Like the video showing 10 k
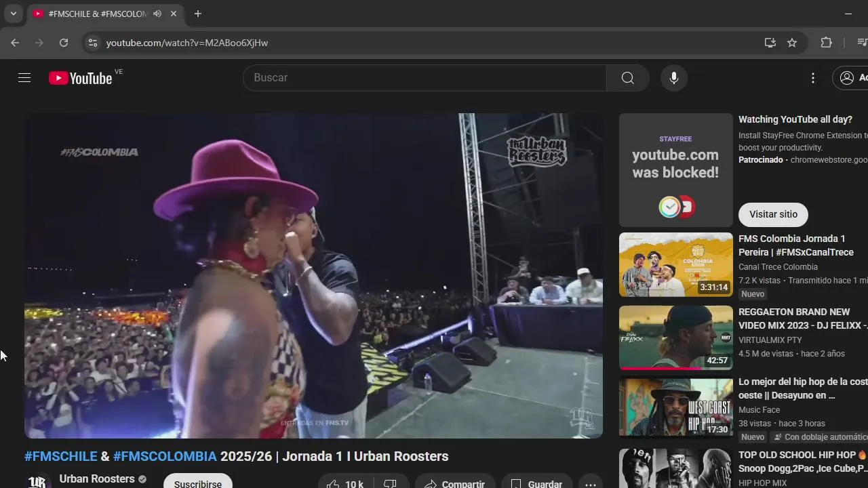Image resolution: width=868 pixels, height=488 pixels. 345,481
